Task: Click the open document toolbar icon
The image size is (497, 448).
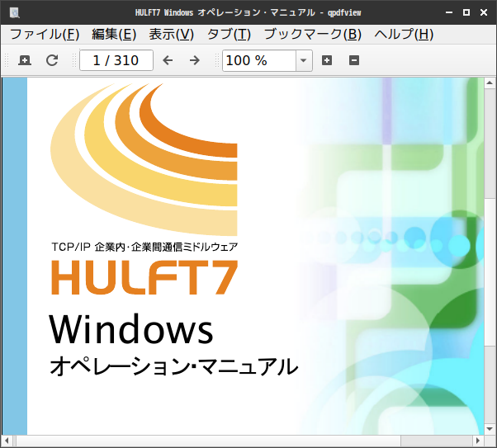Action: 25,60
